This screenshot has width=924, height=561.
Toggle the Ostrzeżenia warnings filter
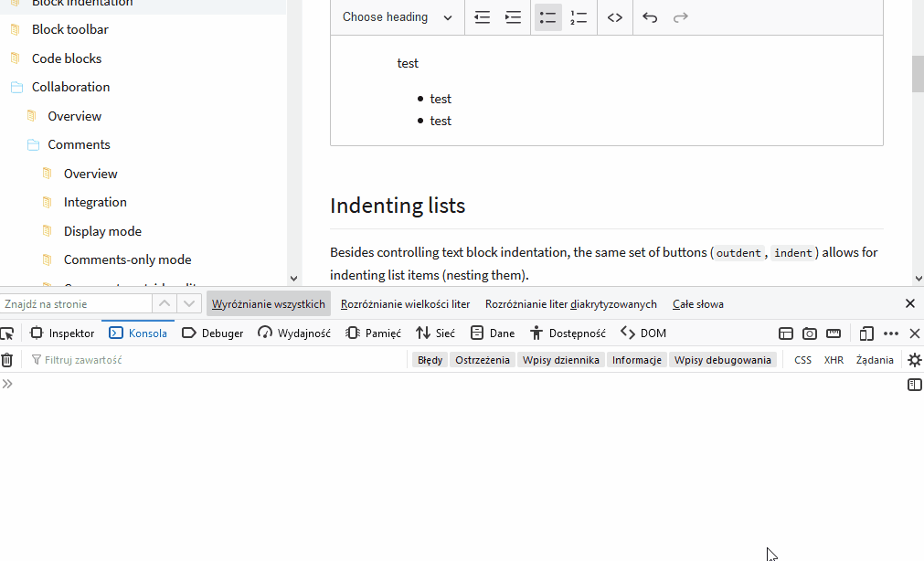[483, 360]
